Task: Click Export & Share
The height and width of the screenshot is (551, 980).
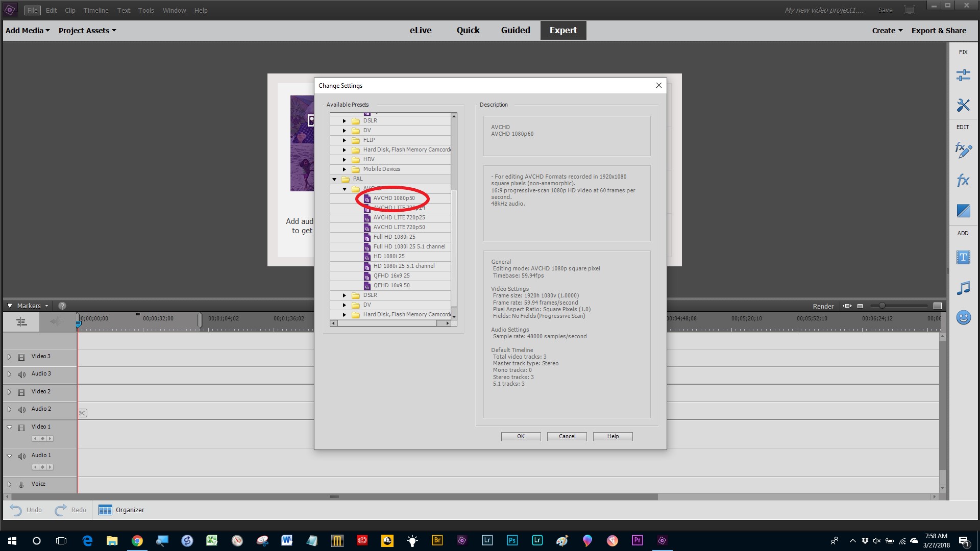Action: pyautogui.click(x=939, y=31)
